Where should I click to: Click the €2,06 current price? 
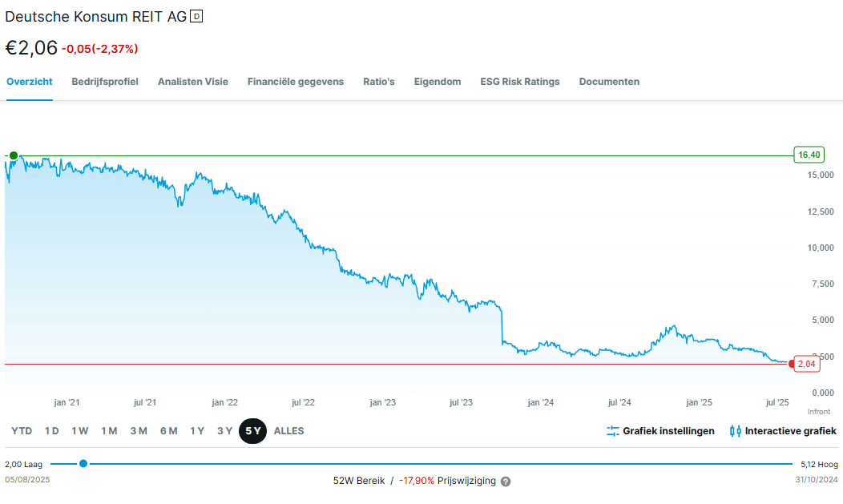[31, 48]
